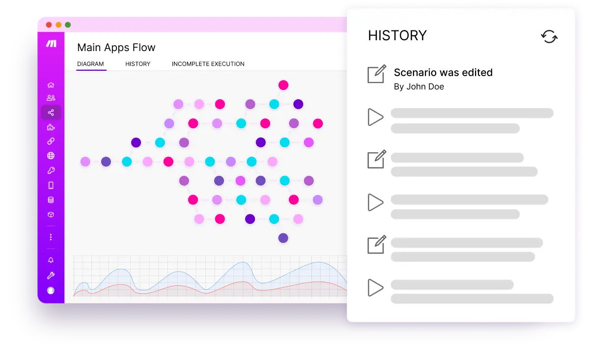The width and height of the screenshot is (614, 364).
Task: Open the Incomplete Execution tab
Action: point(208,64)
